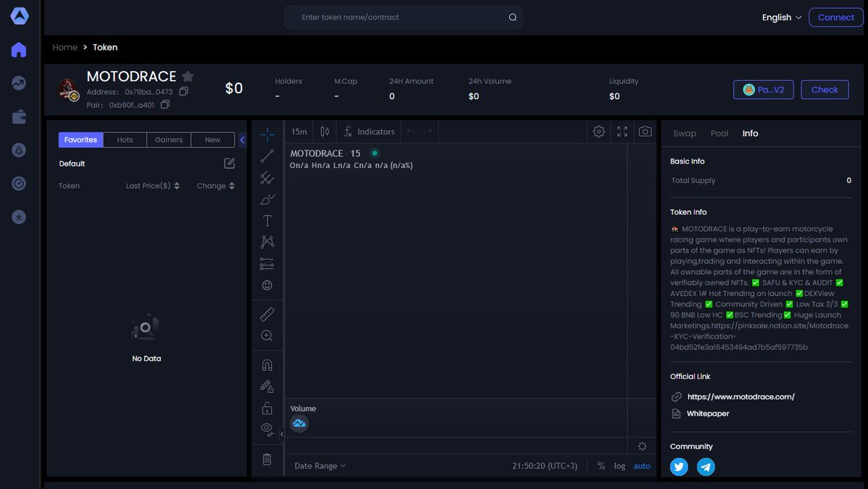Toggle the MOTODRACE live status dot

(374, 153)
